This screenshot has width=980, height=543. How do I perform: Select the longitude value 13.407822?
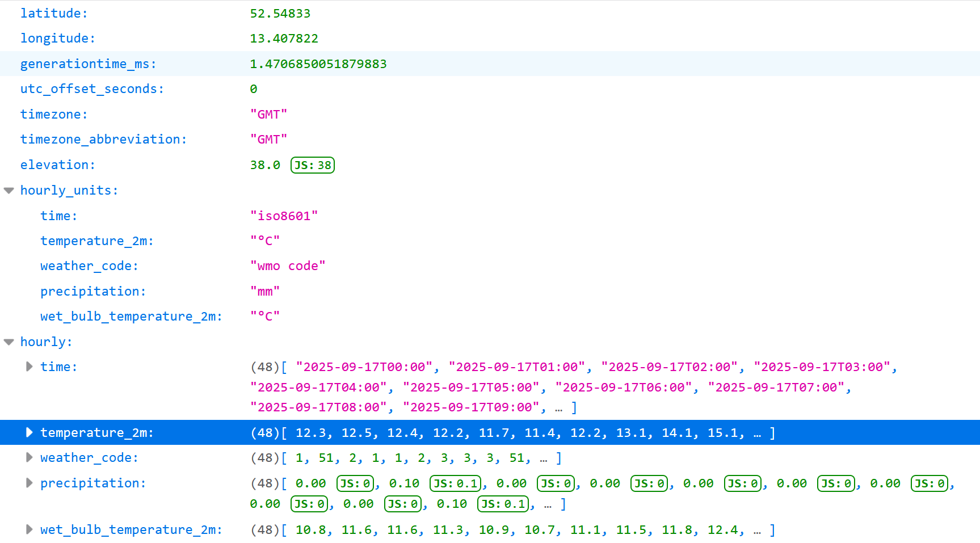tap(284, 39)
